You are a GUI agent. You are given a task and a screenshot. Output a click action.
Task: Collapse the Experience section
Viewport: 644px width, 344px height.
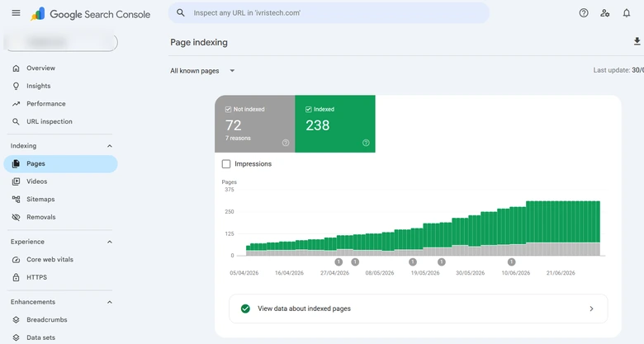pos(110,242)
